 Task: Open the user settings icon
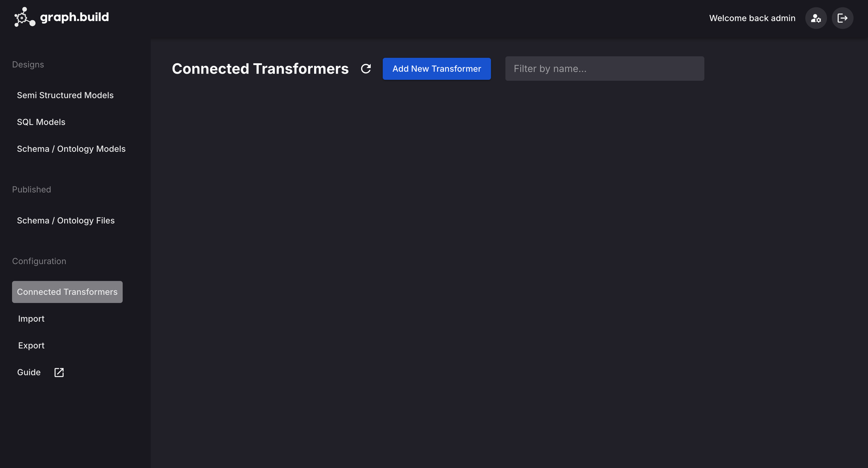tap(816, 18)
